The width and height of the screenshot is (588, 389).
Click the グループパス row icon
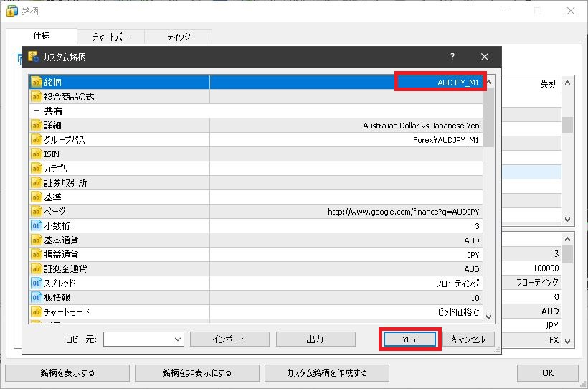37,139
